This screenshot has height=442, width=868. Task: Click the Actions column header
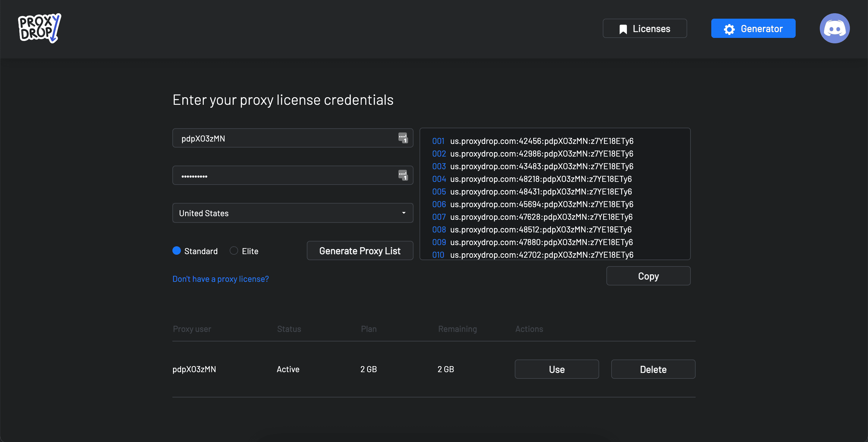click(529, 329)
